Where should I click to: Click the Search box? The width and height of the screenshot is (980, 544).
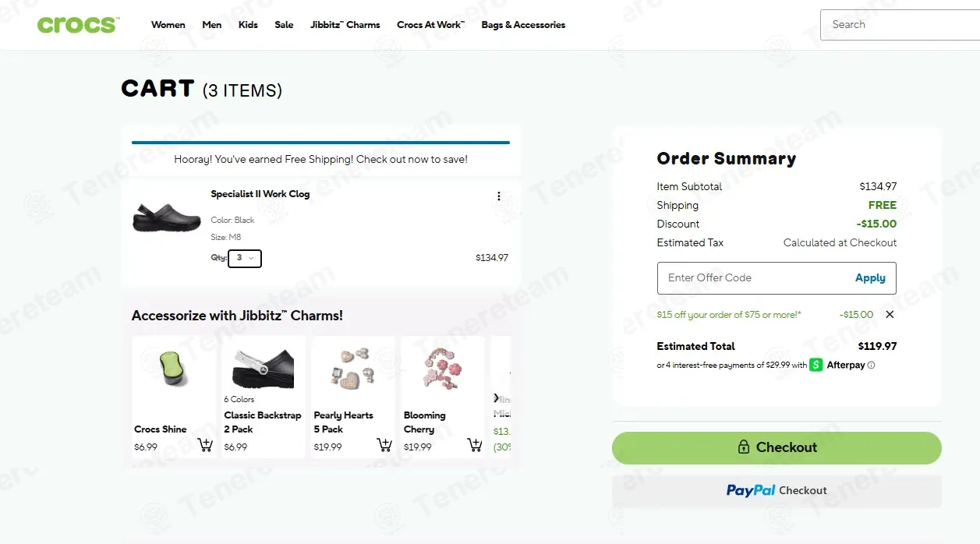(x=900, y=25)
